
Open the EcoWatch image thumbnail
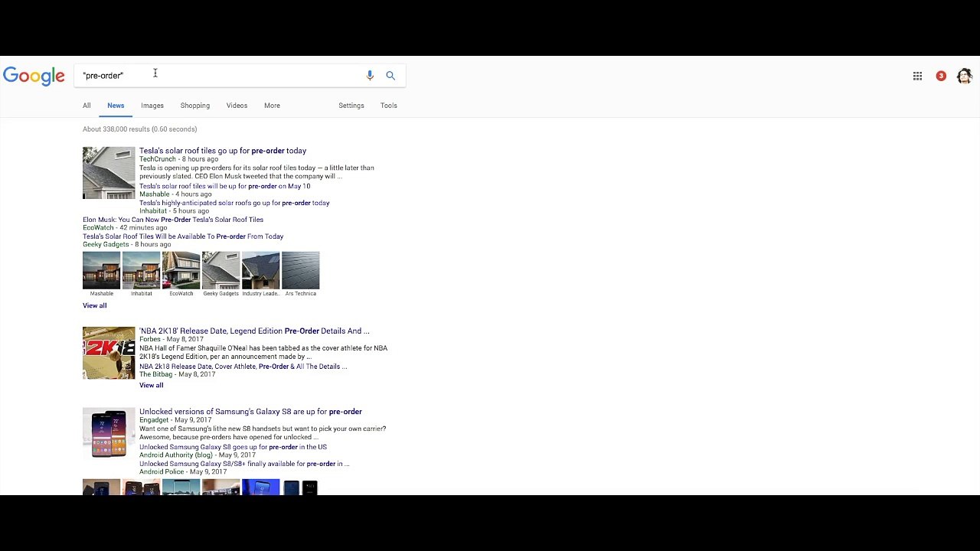pos(181,270)
